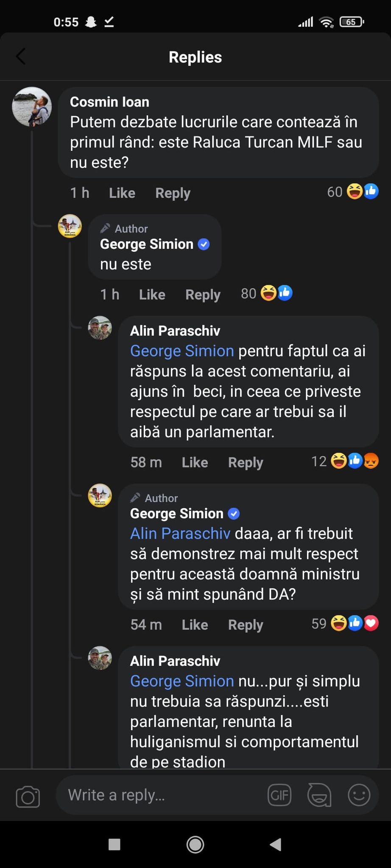Screen dimensions: 391x868
Task: Open the Alin Paraschiv mention link
Action: click(180, 534)
